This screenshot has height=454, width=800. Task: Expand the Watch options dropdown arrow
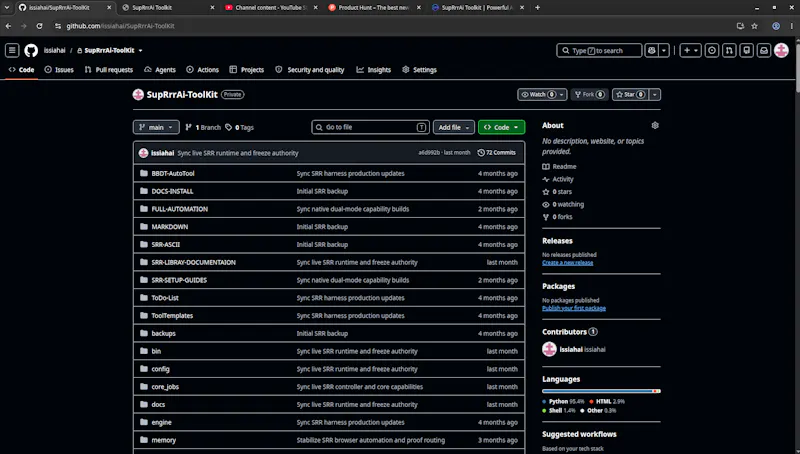coord(562,94)
